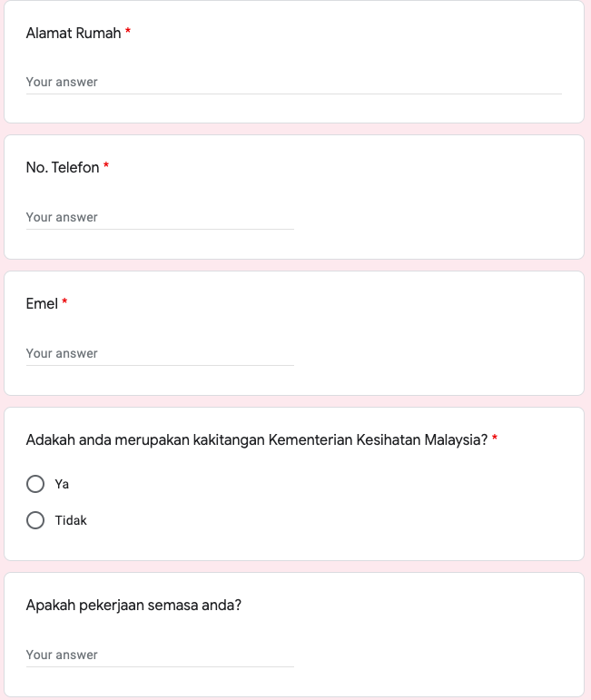Click the Alamat Rumah answer field

tap(293, 82)
